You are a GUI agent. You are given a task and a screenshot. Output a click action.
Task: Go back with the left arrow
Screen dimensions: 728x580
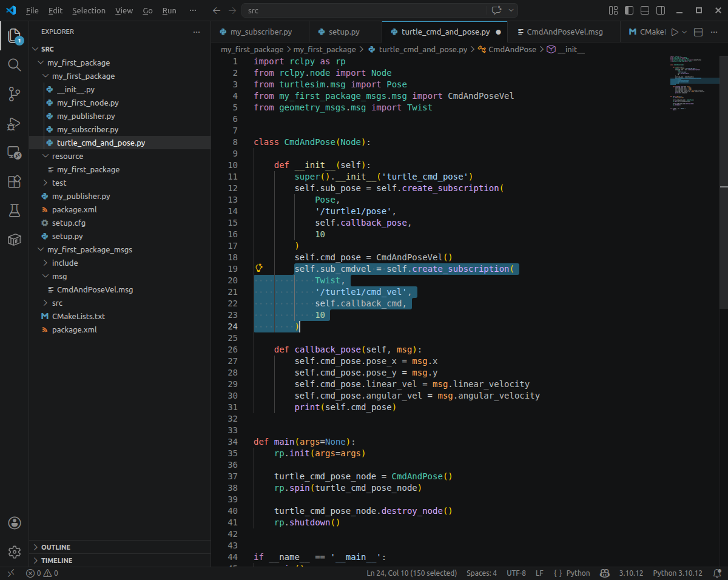217,11
